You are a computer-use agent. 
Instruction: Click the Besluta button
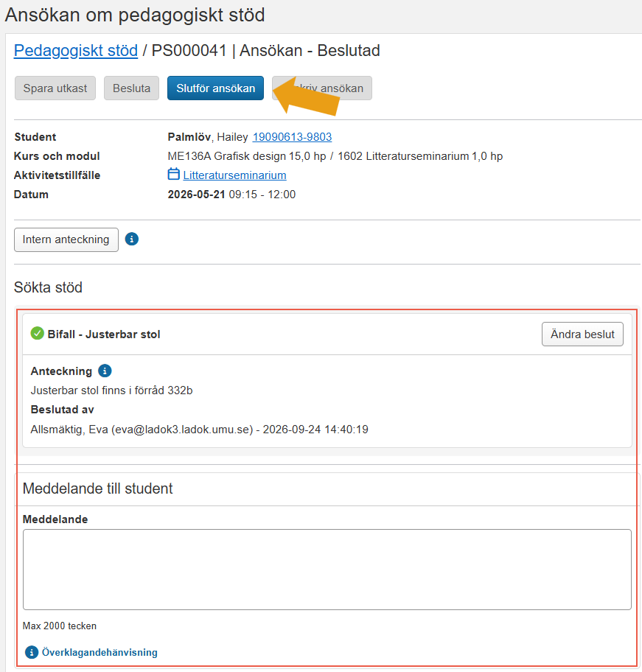click(x=132, y=88)
